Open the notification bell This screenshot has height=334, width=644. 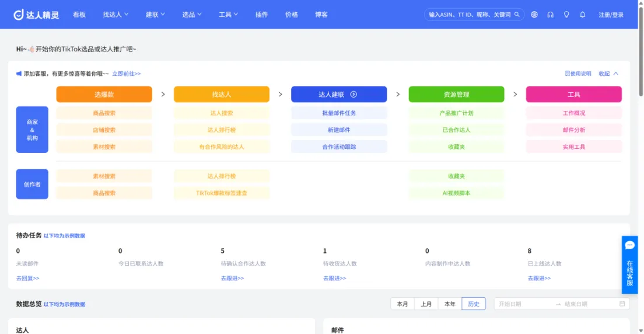click(x=582, y=15)
